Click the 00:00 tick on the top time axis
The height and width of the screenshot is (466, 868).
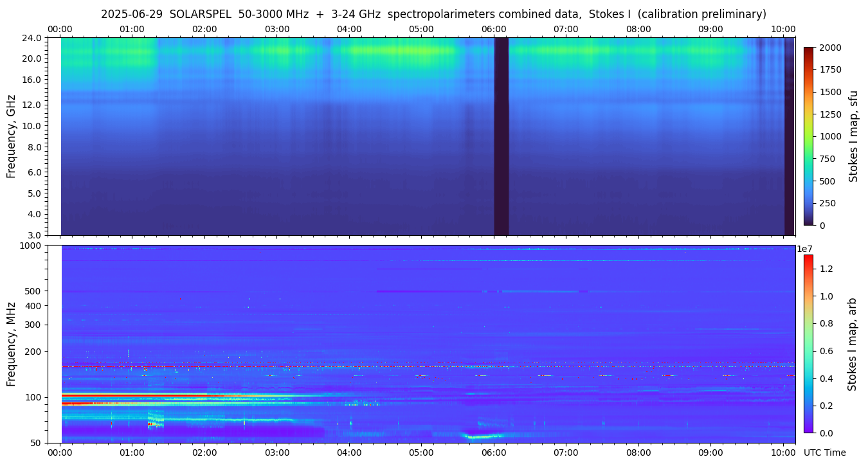(x=60, y=29)
